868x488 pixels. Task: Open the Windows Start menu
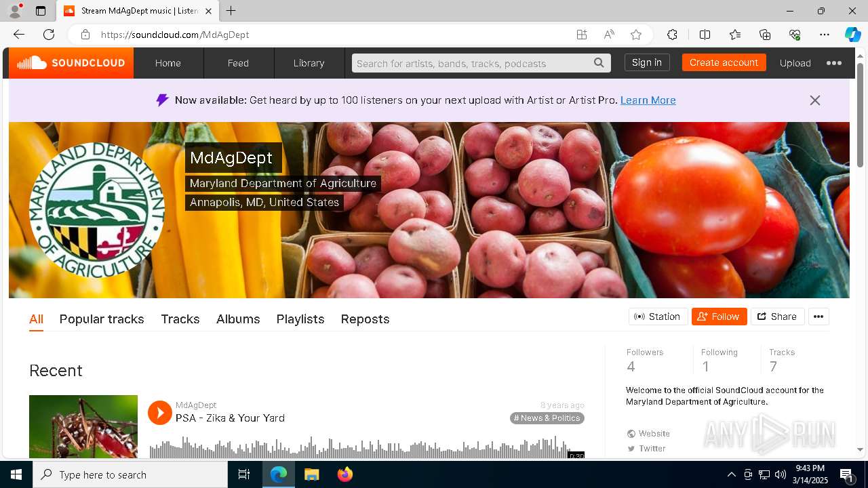coord(16,474)
